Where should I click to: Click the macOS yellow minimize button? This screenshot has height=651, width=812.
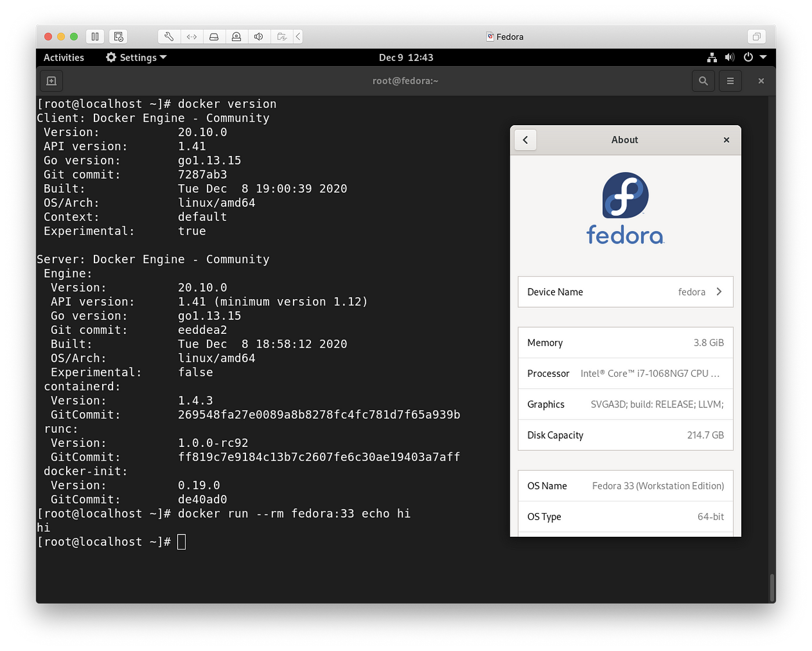coord(61,37)
